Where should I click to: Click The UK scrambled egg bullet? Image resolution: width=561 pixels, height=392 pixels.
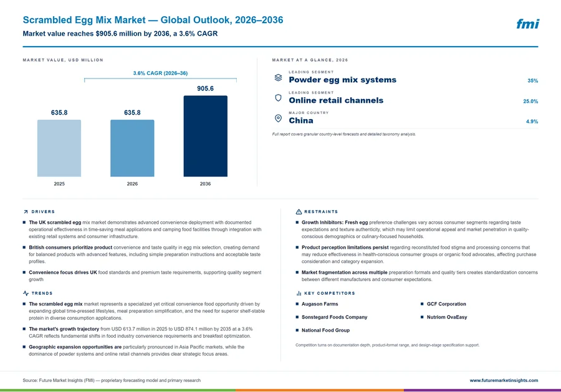coord(145,229)
